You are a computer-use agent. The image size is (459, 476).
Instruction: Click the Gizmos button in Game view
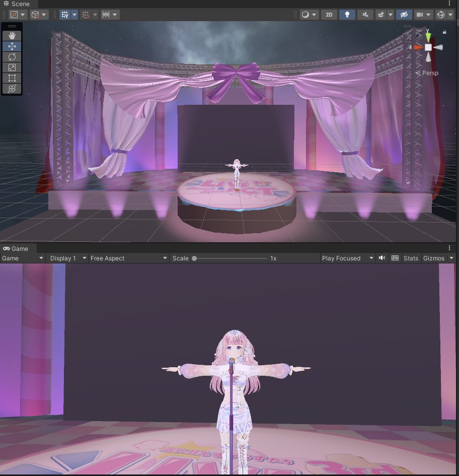pos(433,258)
